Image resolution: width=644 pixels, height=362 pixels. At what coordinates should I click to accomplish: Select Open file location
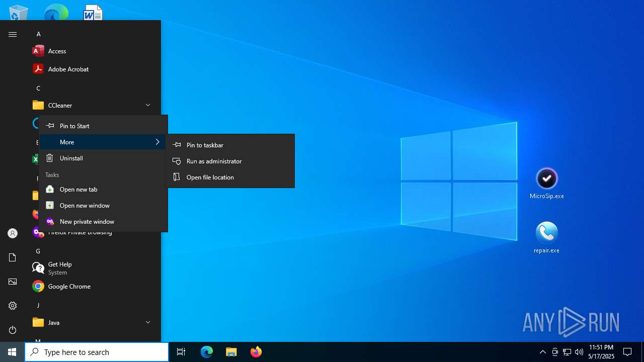[x=230, y=177]
